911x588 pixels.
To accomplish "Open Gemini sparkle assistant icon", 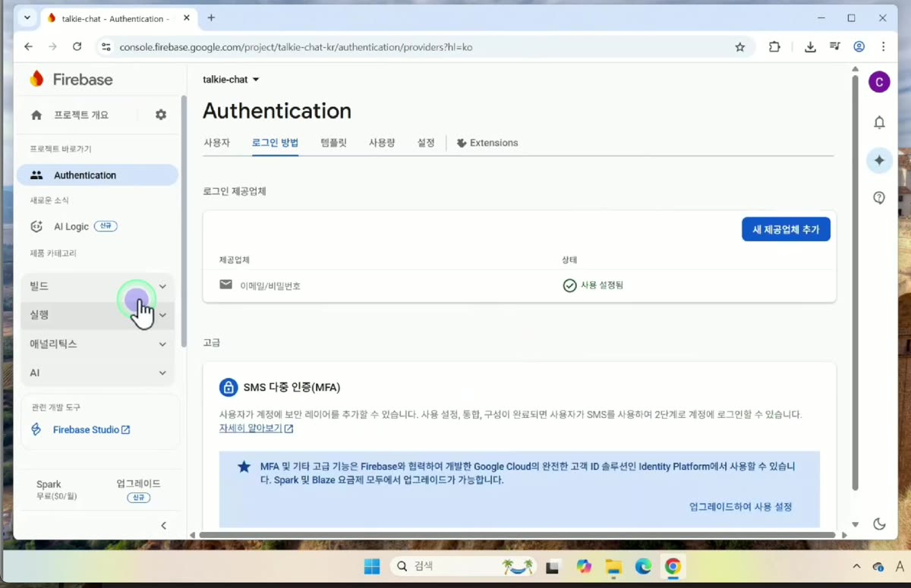I will 879,160.
